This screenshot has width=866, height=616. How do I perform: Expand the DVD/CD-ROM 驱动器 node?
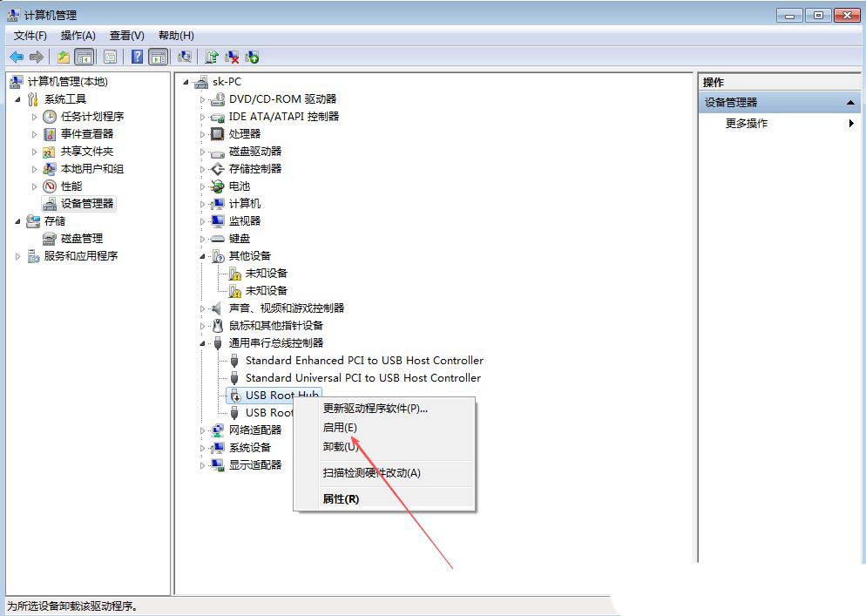click(x=202, y=99)
